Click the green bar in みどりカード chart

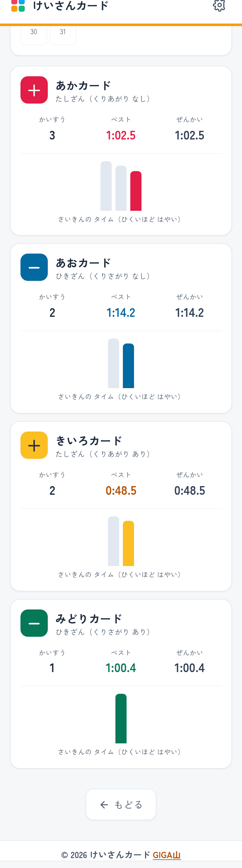coord(121,718)
